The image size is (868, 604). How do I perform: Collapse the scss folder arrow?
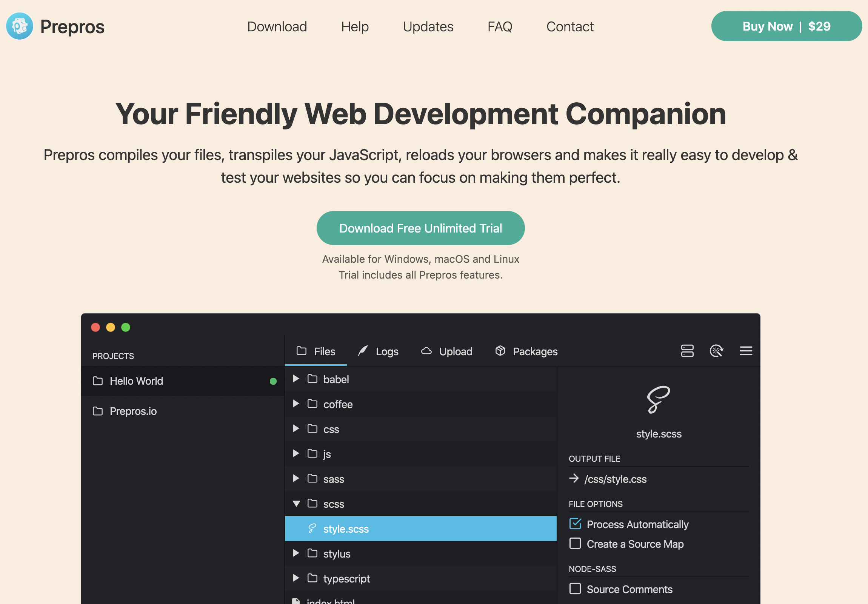[296, 504]
